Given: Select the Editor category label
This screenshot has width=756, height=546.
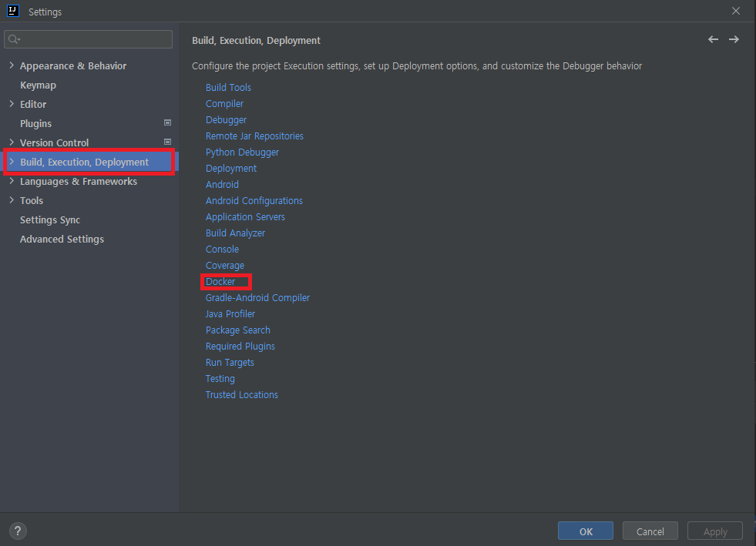Looking at the screenshot, I should 33,105.
